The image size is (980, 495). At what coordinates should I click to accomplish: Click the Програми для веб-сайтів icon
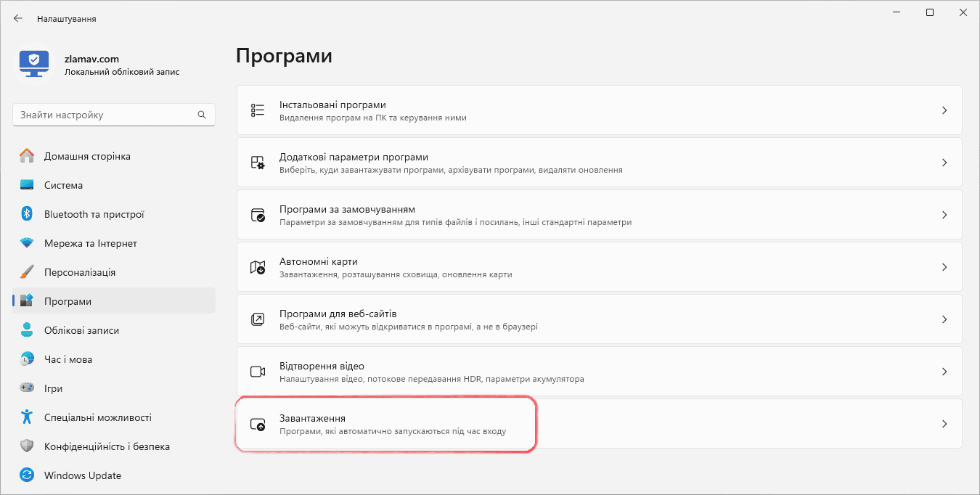click(x=258, y=319)
